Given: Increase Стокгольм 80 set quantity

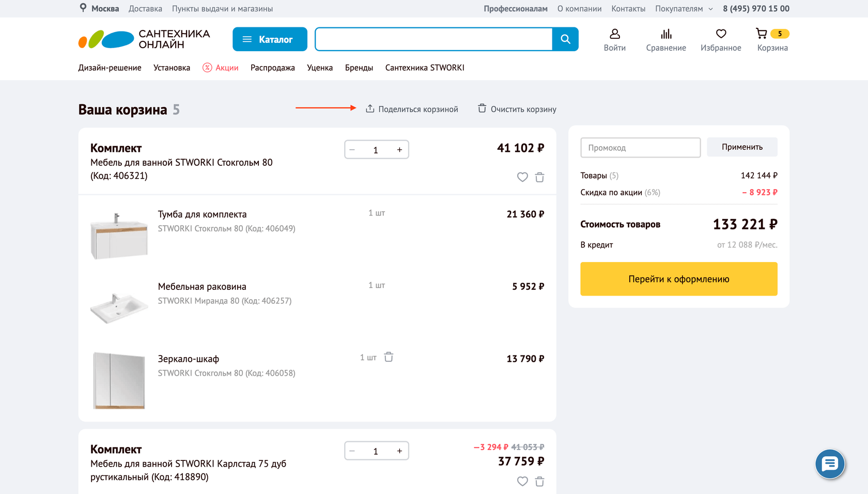Looking at the screenshot, I should (x=399, y=150).
